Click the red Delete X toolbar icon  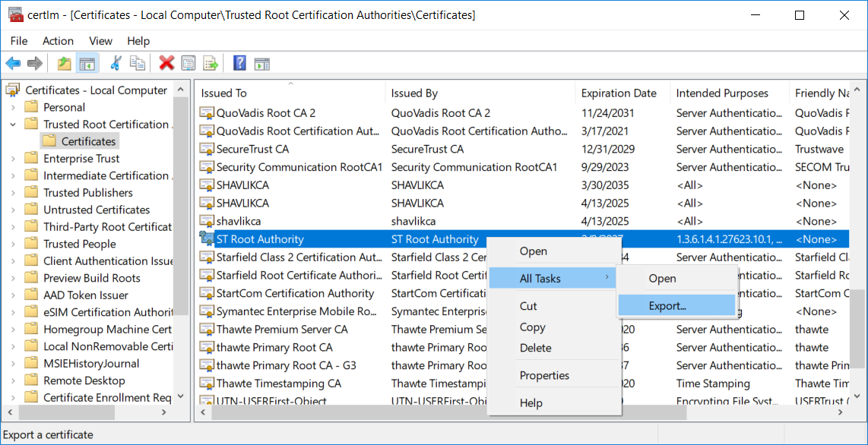(x=166, y=63)
